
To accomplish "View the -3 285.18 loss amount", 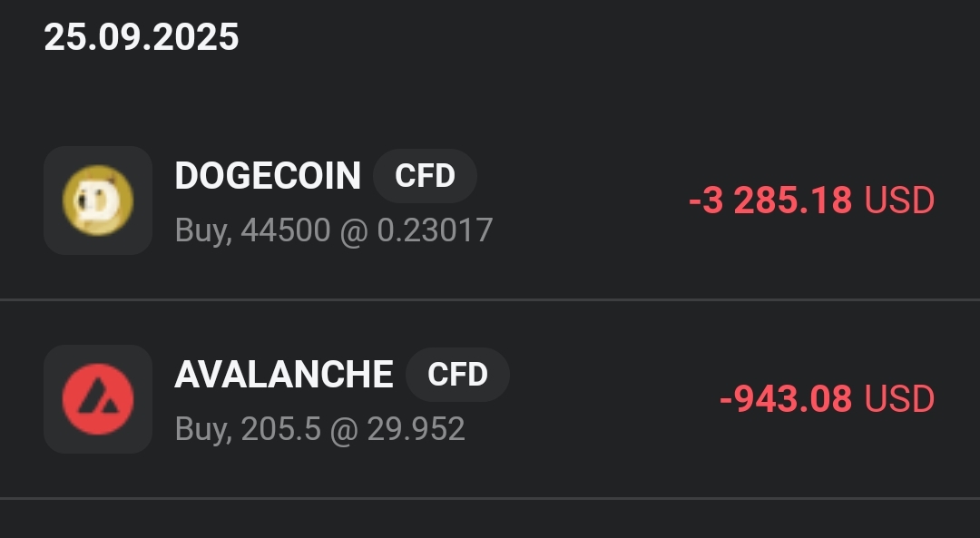I will point(770,201).
